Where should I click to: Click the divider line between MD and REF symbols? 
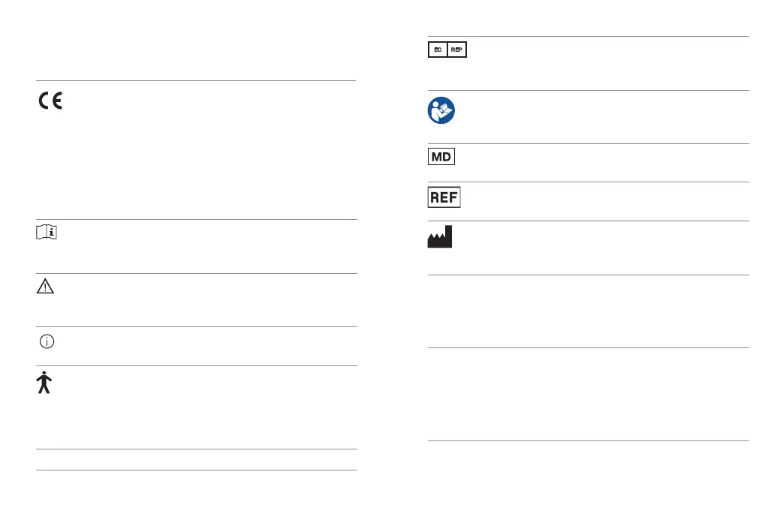[588, 182]
